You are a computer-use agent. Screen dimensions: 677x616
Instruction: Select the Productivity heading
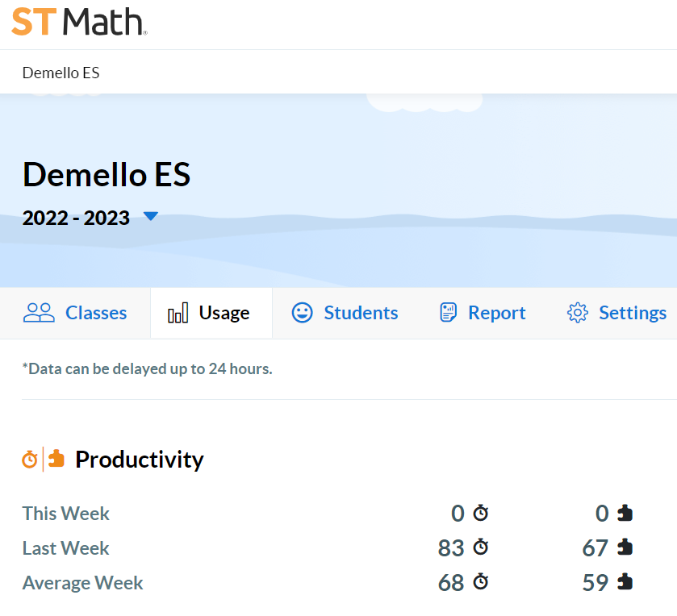coord(139,460)
